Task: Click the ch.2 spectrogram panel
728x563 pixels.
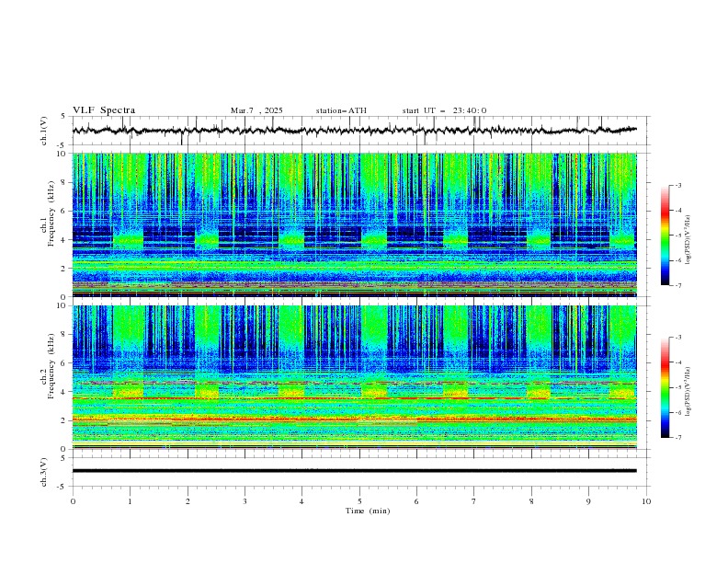Action: [355, 377]
